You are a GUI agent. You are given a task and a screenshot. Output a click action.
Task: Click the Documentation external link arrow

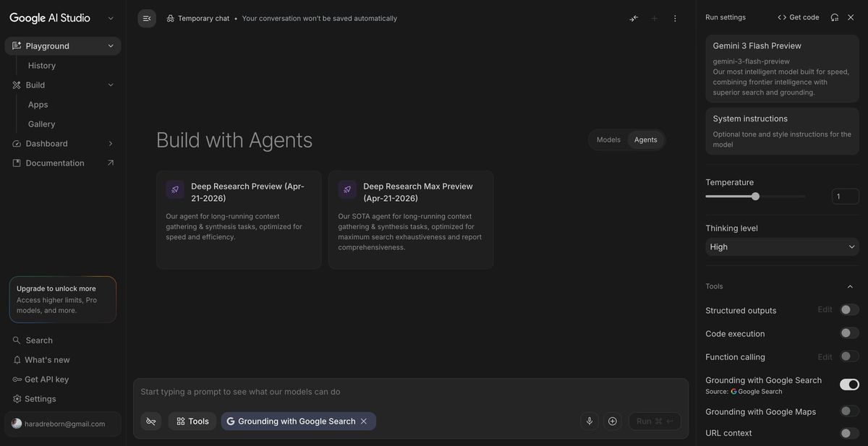pyautogui.click(x=111, y=163)
